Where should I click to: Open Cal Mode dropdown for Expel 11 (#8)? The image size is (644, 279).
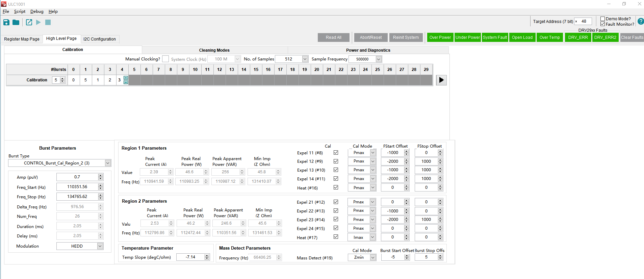pos(373,153)
